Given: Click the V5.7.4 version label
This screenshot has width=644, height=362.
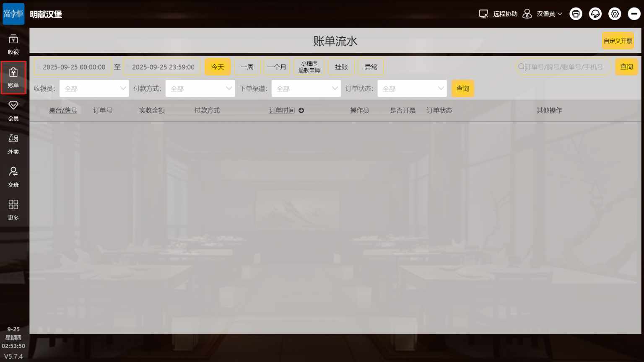Looking at the screenshot, I should tap(13, 356).
